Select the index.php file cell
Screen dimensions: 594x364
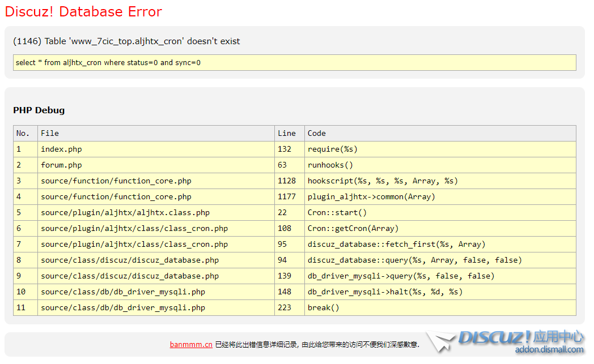point(61,149)
